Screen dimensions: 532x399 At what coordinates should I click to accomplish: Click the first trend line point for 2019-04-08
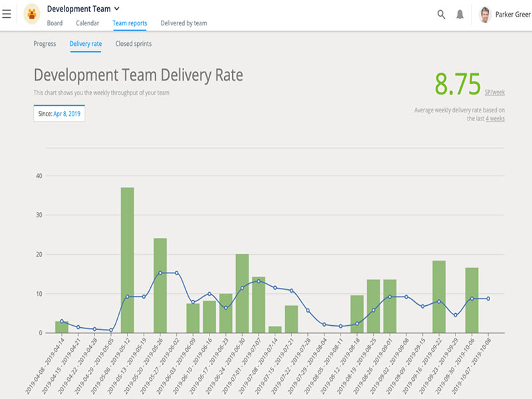pyautogui.click(x=62, y=321)
